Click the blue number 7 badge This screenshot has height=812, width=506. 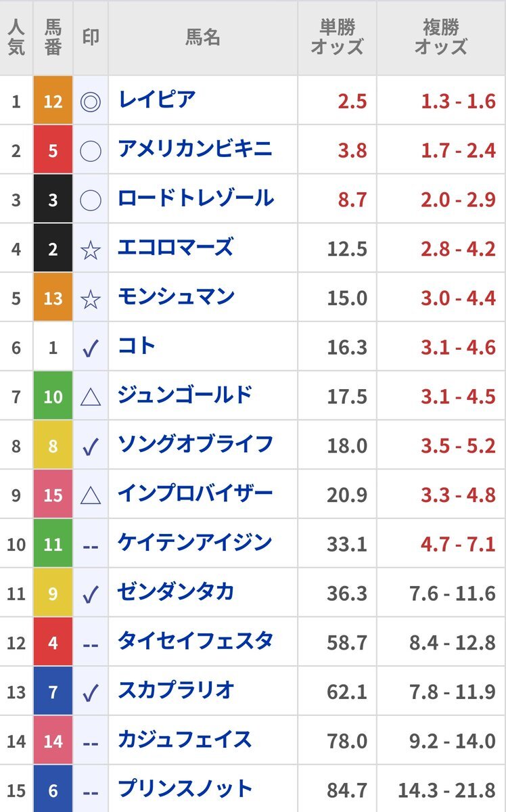coord(53,693)
